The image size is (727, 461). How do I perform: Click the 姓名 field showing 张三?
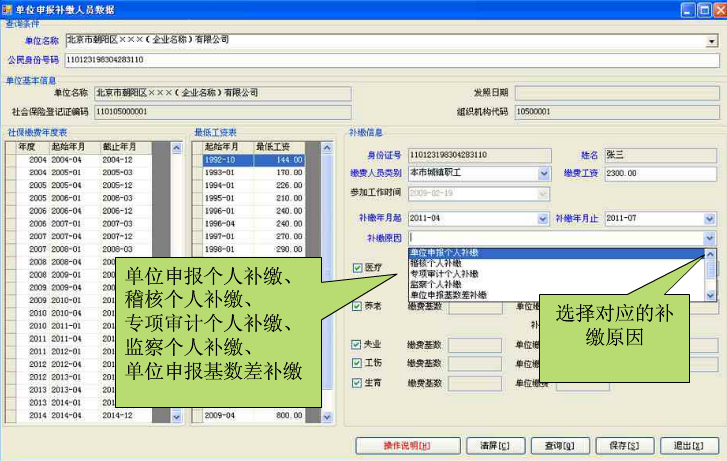pyautogui.click(x=661, y=155)
